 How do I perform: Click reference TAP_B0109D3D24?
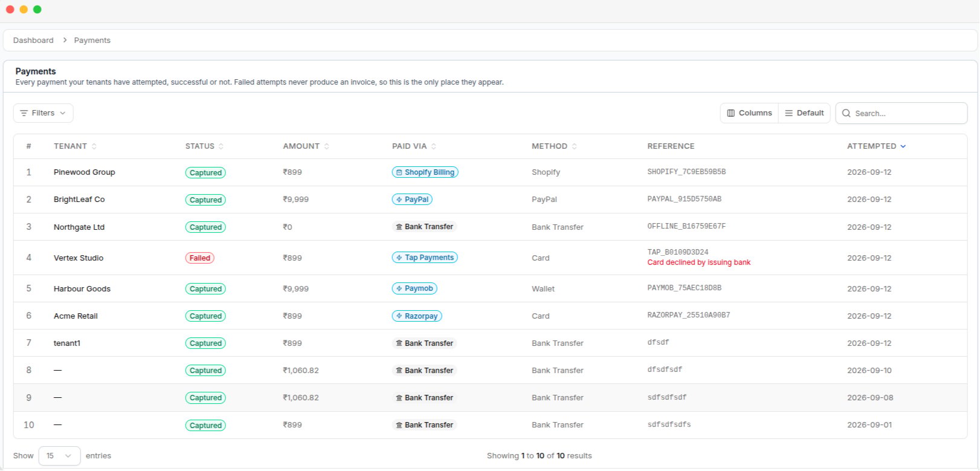coord(678,252)
